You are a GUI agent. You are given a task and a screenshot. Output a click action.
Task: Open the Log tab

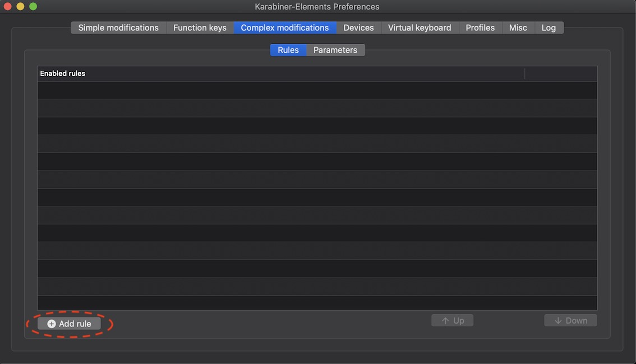549,27
